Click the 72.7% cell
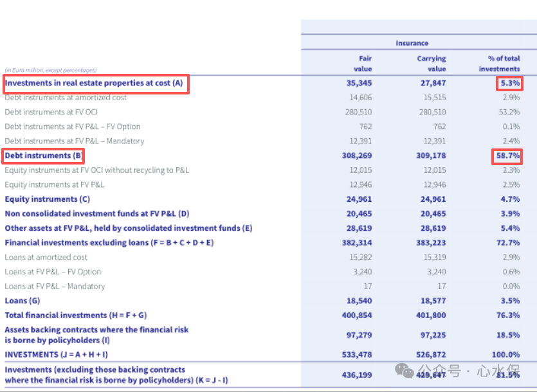537x392 pixels. tap(508, 243)
